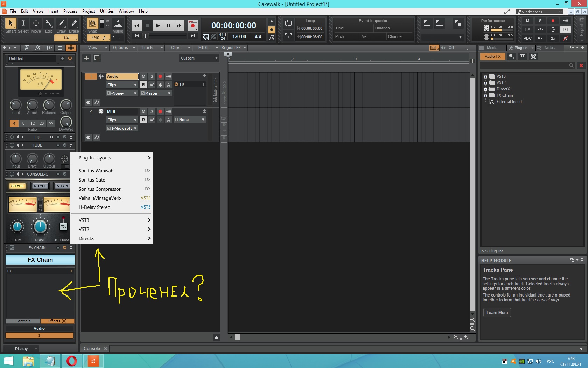
Task: Select the Erase tool
Action: click(x=74, y=23)
